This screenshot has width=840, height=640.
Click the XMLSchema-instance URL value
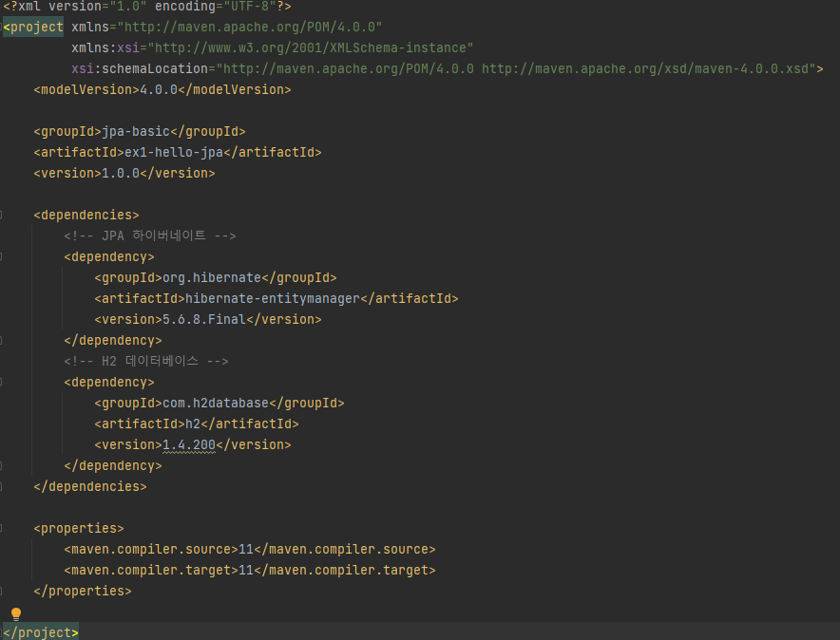[311, 47]
